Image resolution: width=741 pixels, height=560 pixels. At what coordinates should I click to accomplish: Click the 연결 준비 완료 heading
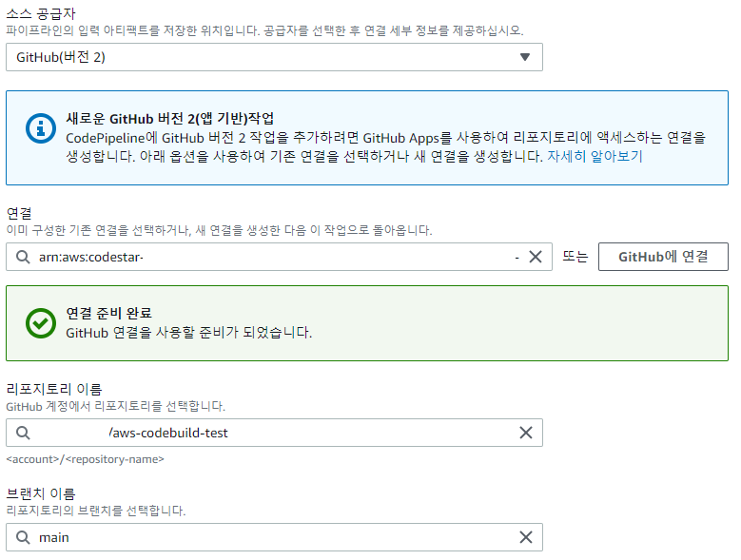click(x=108, y=313)
